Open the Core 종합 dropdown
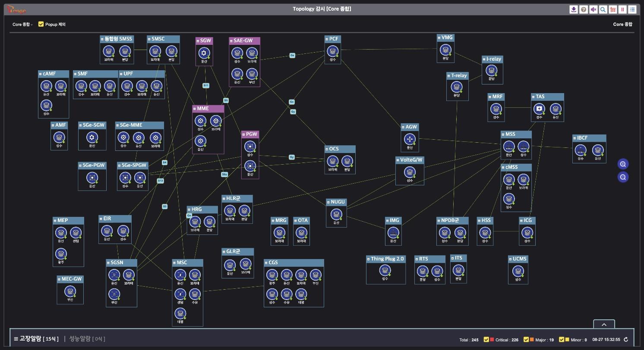This screenshot has width=644, height=350. (22, 25)
